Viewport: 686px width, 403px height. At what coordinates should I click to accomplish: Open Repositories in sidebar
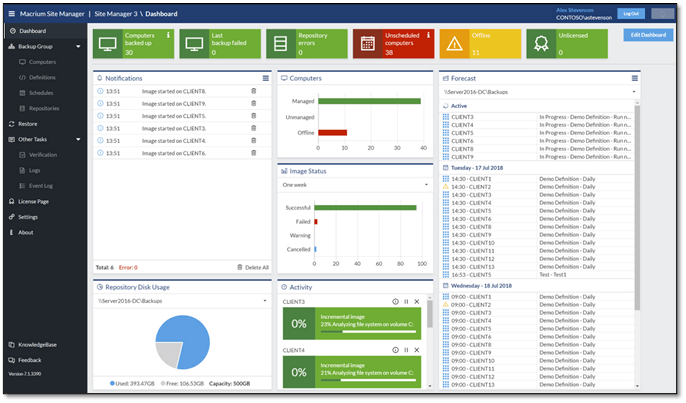(44, 108)
